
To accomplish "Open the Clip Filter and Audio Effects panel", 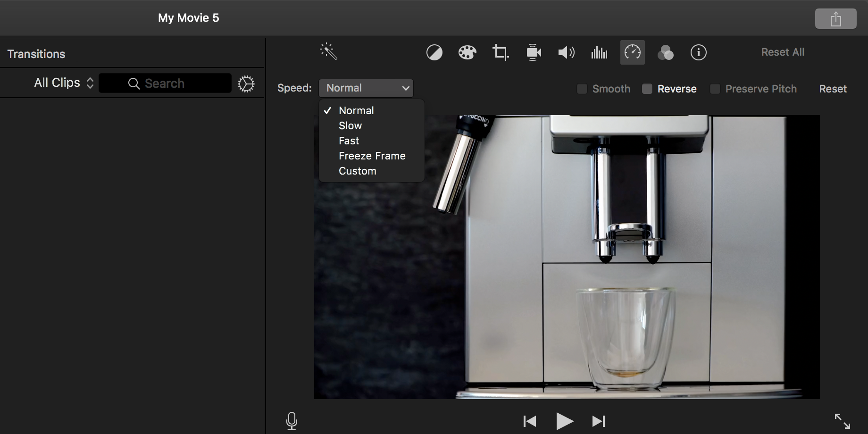I will pyautogui.click(x=666, y=53).
